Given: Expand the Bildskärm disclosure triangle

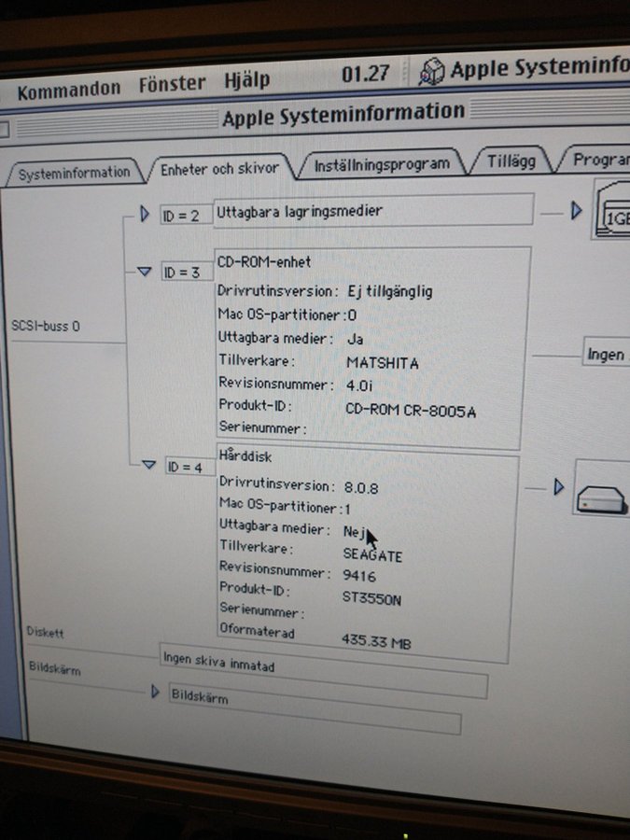Looking at the screenshot, I should (x=156, y=692).
